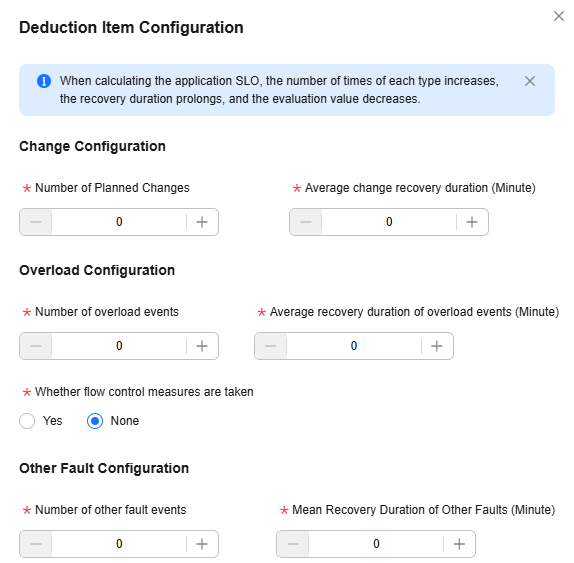Decrease Mean Recovery Duration of Other Faults

pyautogui.click(x=293, y=544)
